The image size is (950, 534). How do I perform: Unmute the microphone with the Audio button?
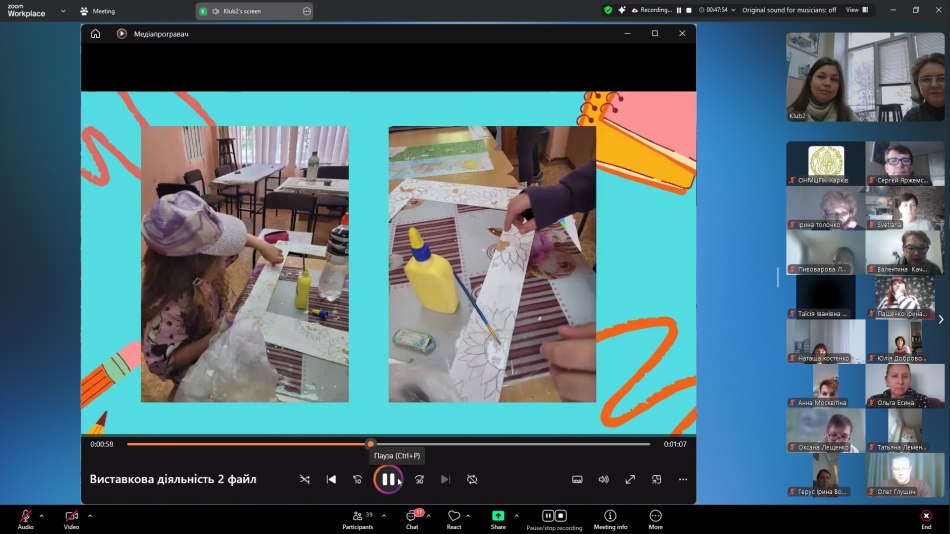coord(25,516)
